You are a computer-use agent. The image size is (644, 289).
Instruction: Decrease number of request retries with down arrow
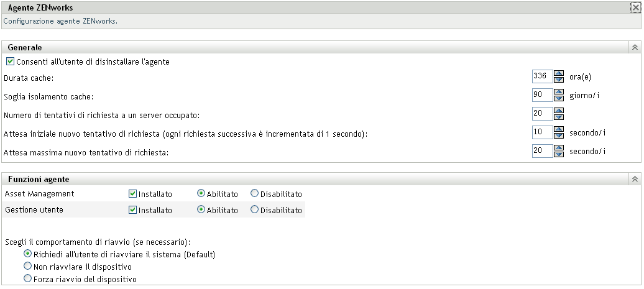(x=558, y=117)
